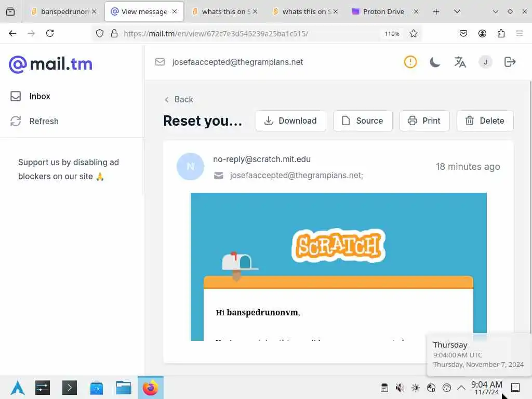532x399 pixels.
Task: Open the second 'whats this on S' tab
Action: (305, 11)
